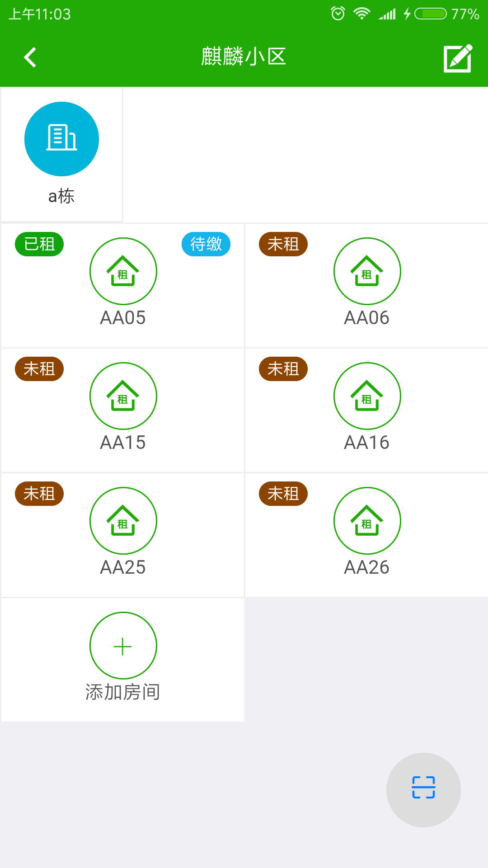The height and width of the screenshot is (868, 488).
Task: Tap the edit icon in header
Action: pyautogui.click(x=458, y=58)
